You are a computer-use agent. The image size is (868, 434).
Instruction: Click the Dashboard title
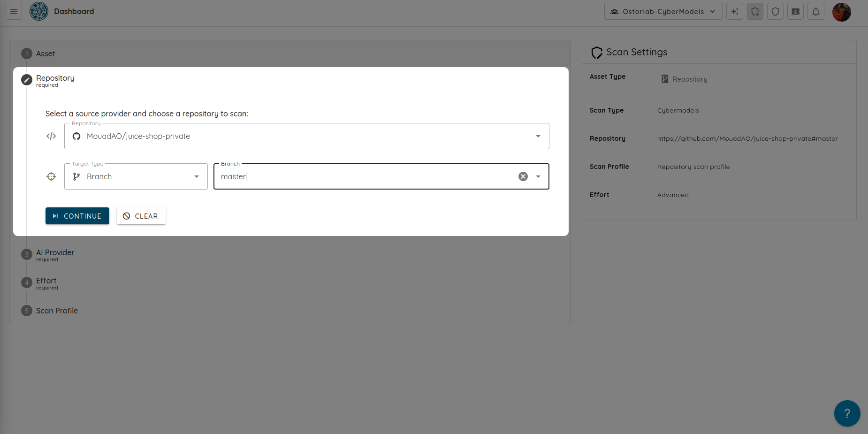click(74, 11)
